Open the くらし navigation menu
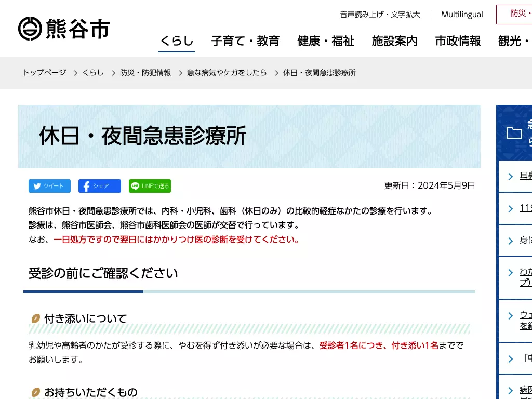Image resolution: width=532 pixels, height=399 pixels. 177,41
